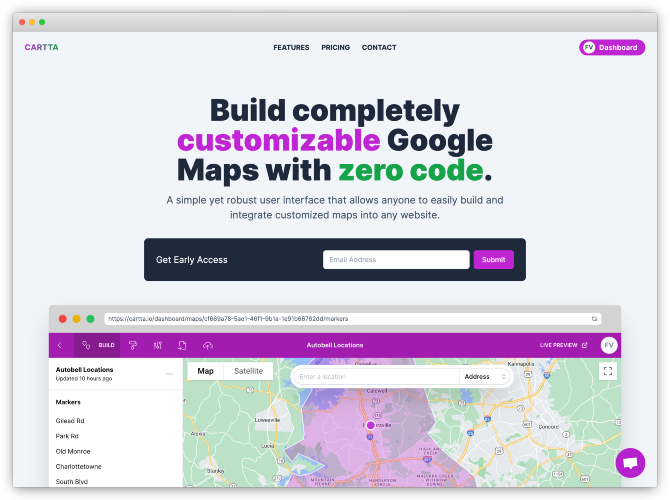Go to the Dashboard button
Screen dimensions: 670x500
612,47
